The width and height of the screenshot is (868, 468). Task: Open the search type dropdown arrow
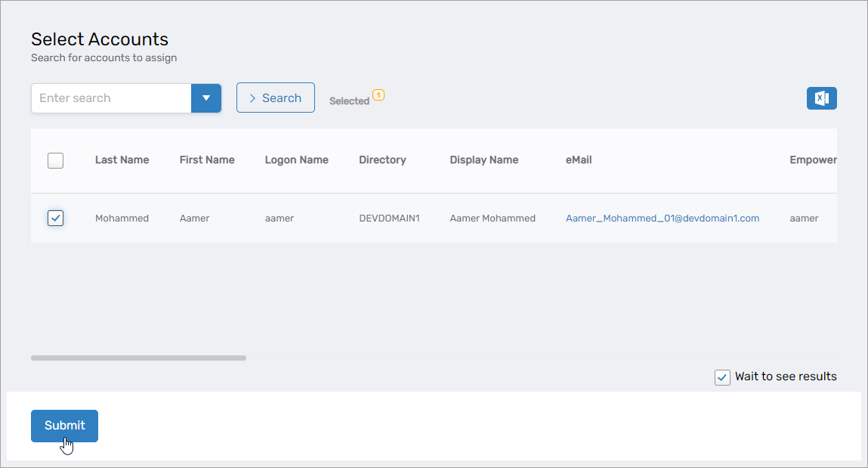pos(205,98)
